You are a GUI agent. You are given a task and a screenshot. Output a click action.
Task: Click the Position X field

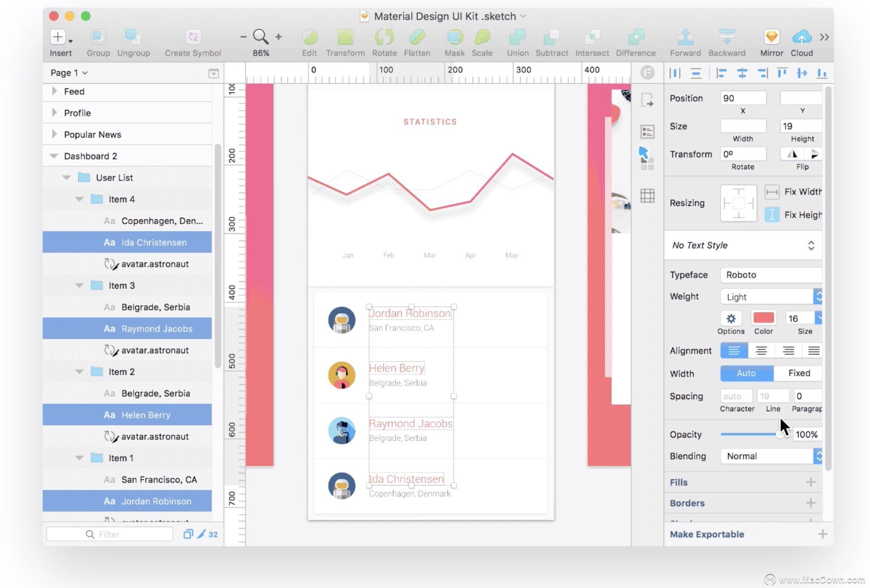click(743, 98)
